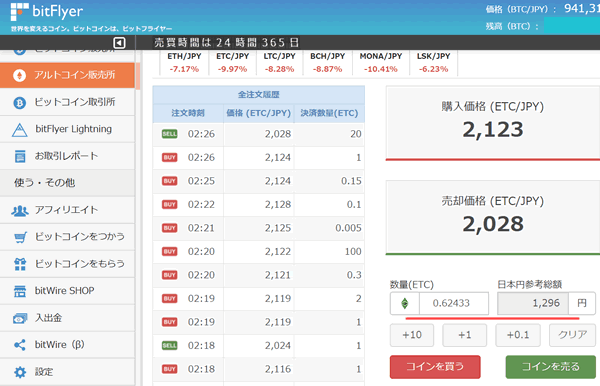The width and height of the screenshot is (600, 386).
Task: Click the red コインを買う button
Action: (x=435, y=367)
